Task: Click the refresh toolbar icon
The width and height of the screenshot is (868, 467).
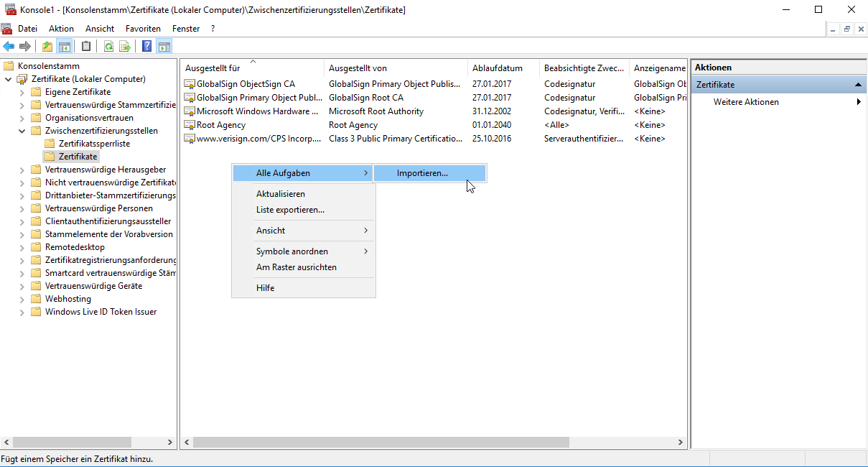Action: click(108, 47)
